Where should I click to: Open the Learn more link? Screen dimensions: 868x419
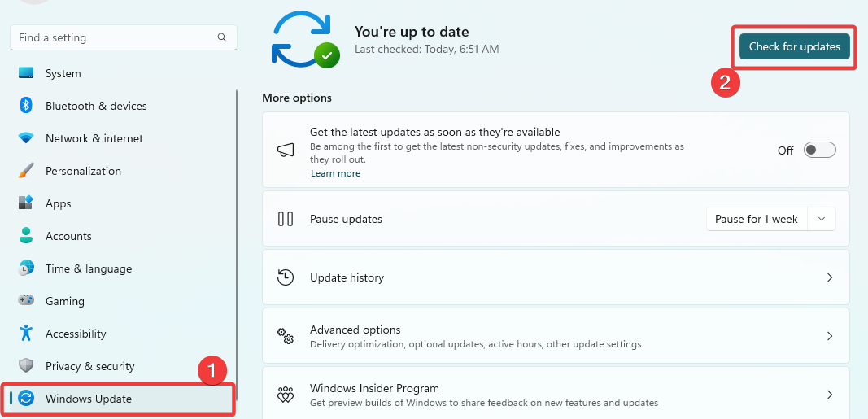click(335, 173)
